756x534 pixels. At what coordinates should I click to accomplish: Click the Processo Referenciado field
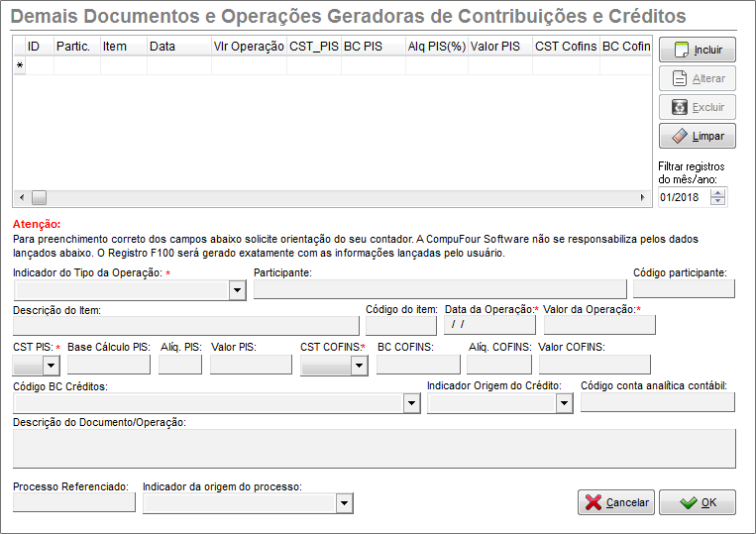(74, 503)
